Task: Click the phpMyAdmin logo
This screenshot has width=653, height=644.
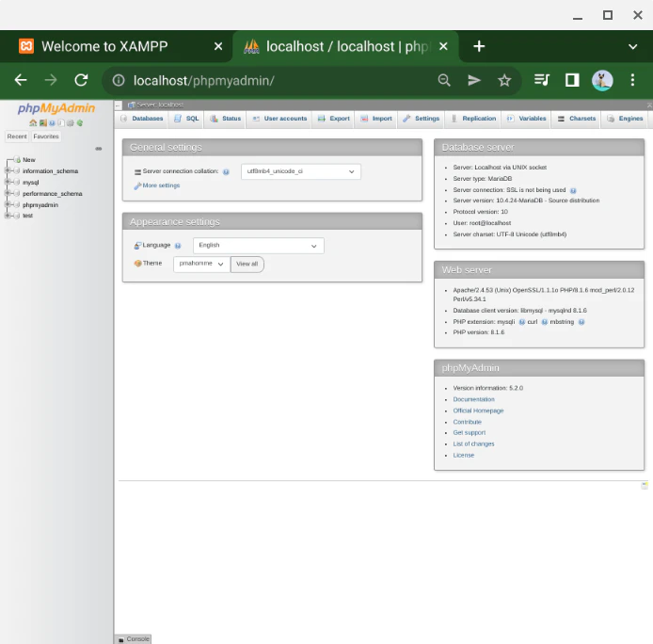Action: (56, 108)
